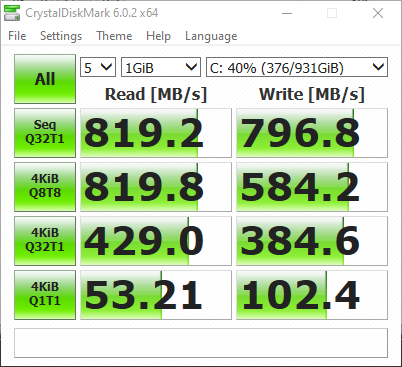402x367 pixels.
Task: Open the Help menu
Action: tap(158, 36)
